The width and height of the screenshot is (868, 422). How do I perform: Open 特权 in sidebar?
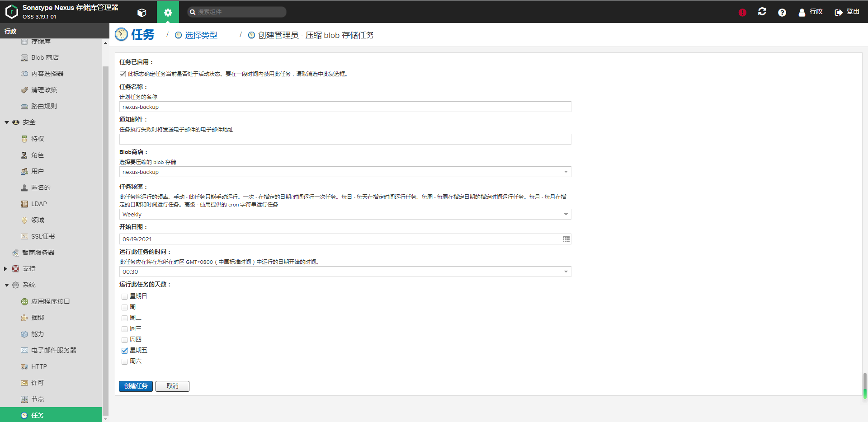[38, 139]
